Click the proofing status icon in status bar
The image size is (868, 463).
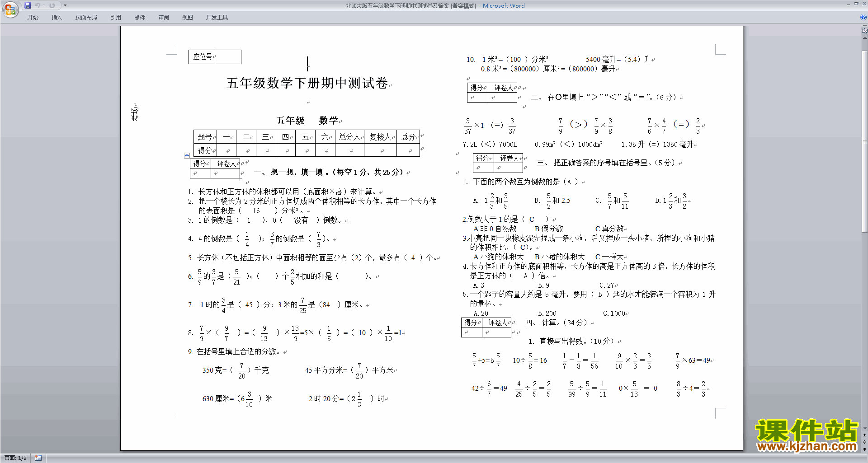coord(38,458)
